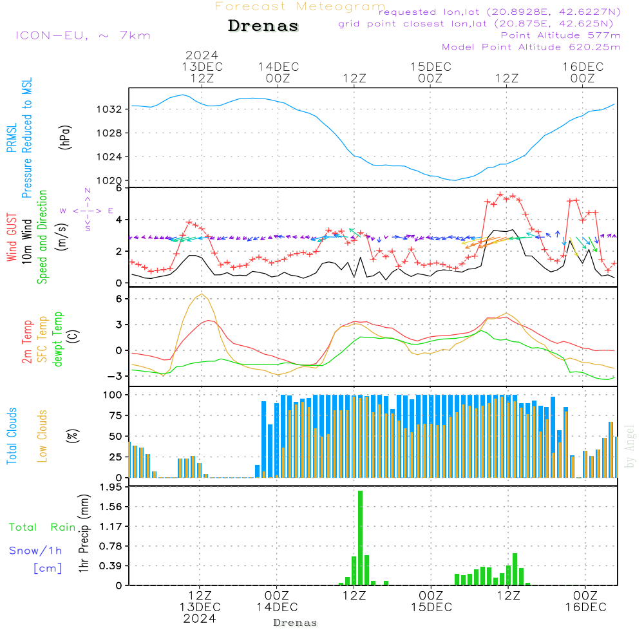
Task: Click the blue 'Snow/1h' label
Action: coord(35,551)
